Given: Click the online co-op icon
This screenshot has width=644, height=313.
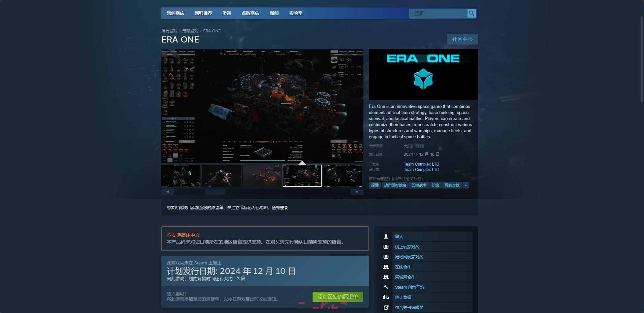Looking at the screenshot, I should coord(386,267).
